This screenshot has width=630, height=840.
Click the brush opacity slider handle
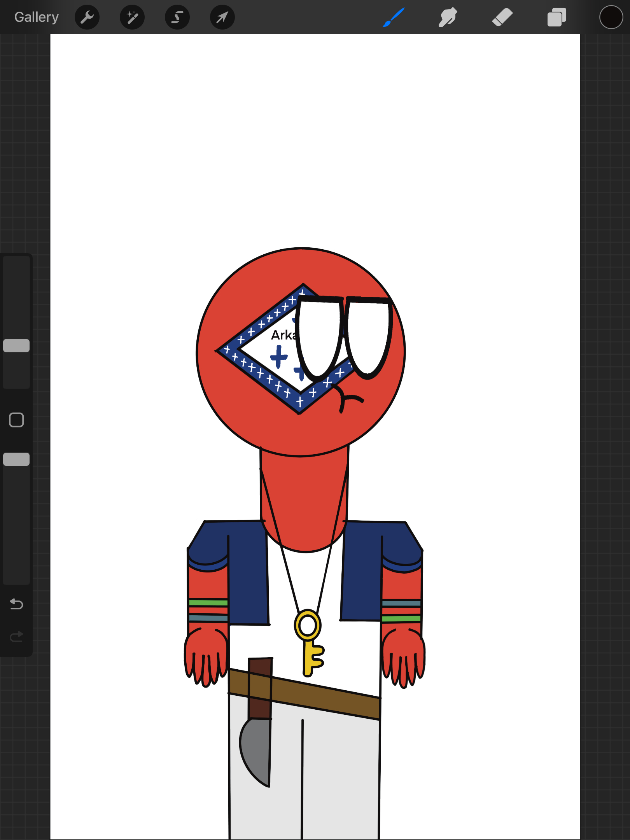pyautogui.click(x=16, y=459)
